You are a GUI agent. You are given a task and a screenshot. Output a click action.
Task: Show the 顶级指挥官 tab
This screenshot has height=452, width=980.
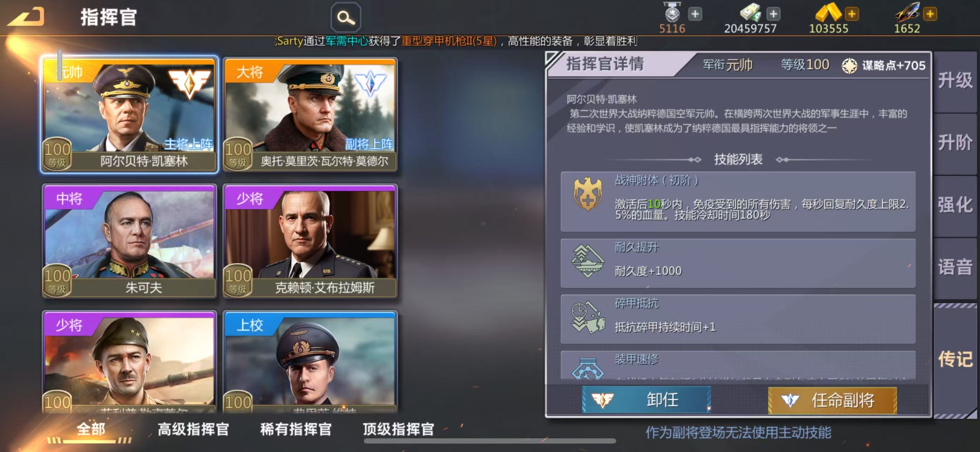[398, 429]
